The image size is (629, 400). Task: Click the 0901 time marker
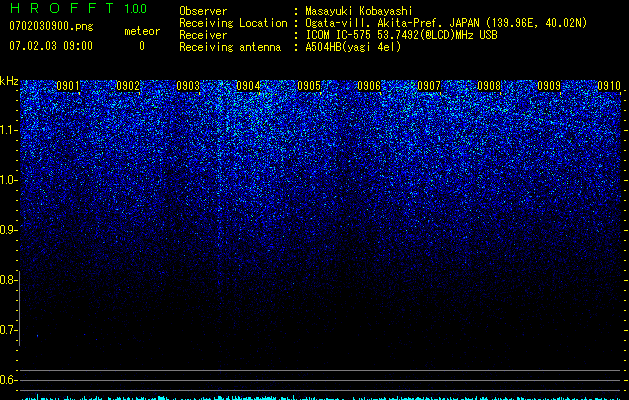click(x=68, y=86)
